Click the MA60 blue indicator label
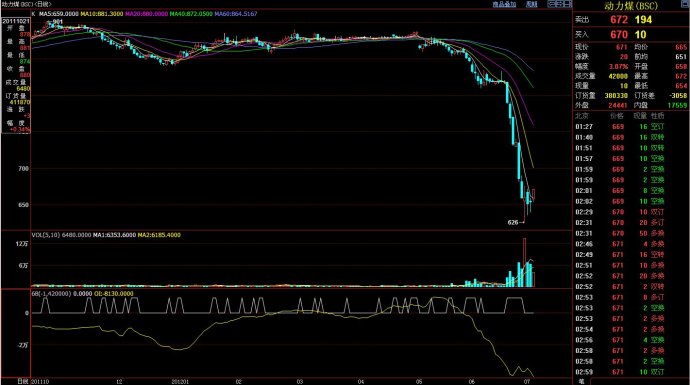 click(x=236, y=14)
